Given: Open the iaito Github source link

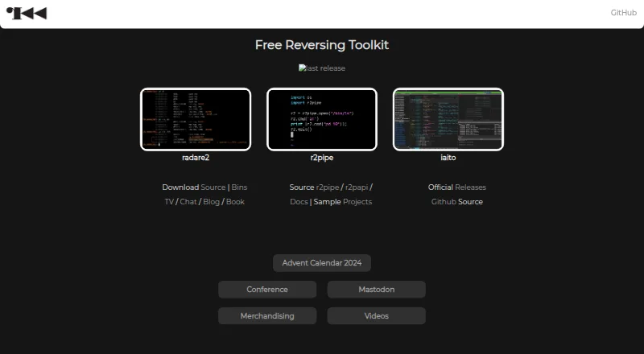Looking at the screenshot, I should 444,202.
